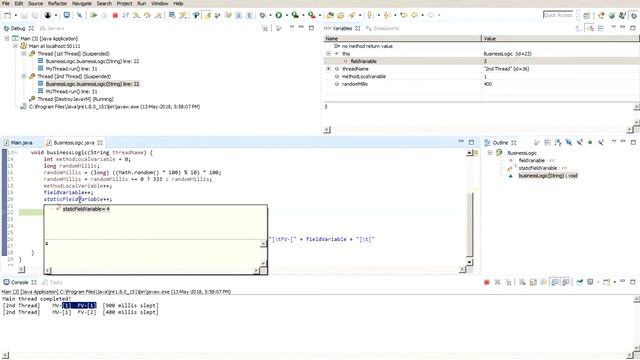640x360 pixels.
Task: Click the Step Over toolbar icon
Action: 147,15
